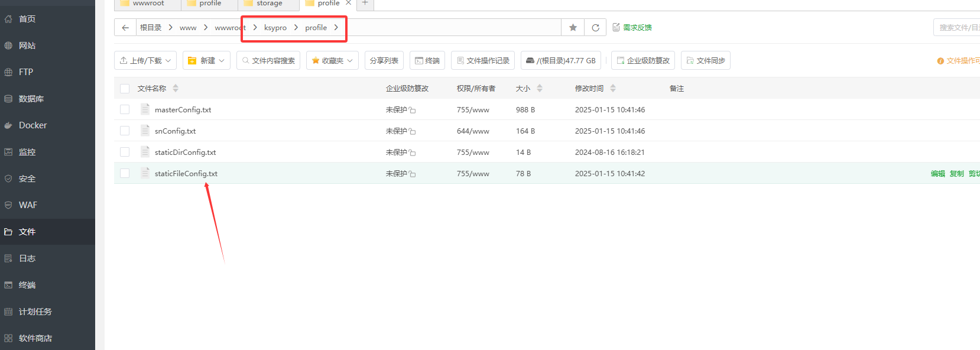Open the 终端 terminal toolbar button
Image resolution: width=980 pixels, height=350 pixels.
point(427,61)
